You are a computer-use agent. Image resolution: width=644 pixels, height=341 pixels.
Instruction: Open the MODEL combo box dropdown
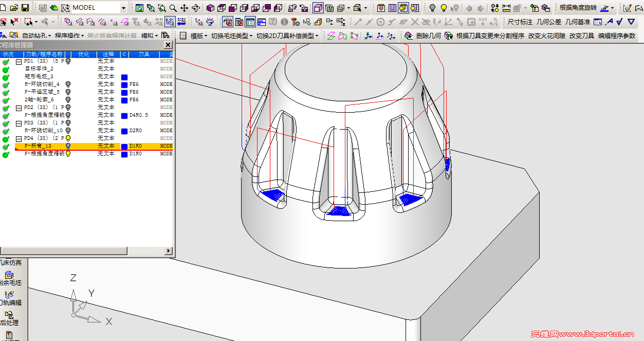coord(123,8)
